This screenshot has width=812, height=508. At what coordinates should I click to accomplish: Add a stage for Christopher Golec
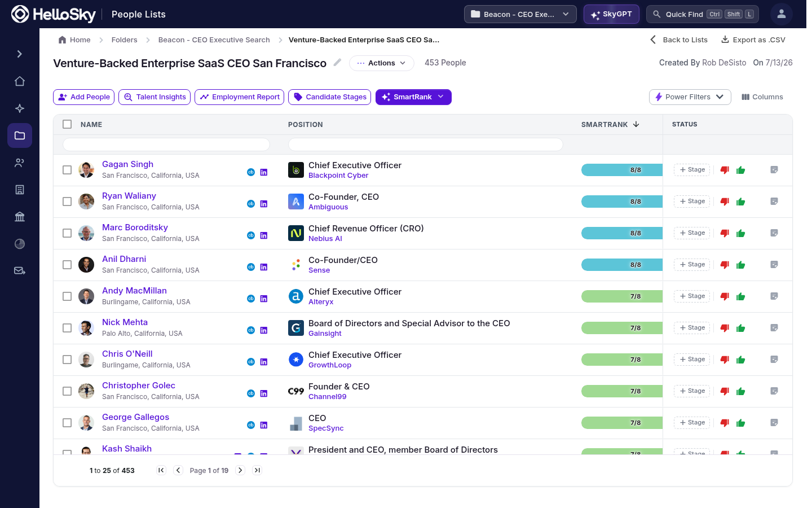[x=692, y=391]
